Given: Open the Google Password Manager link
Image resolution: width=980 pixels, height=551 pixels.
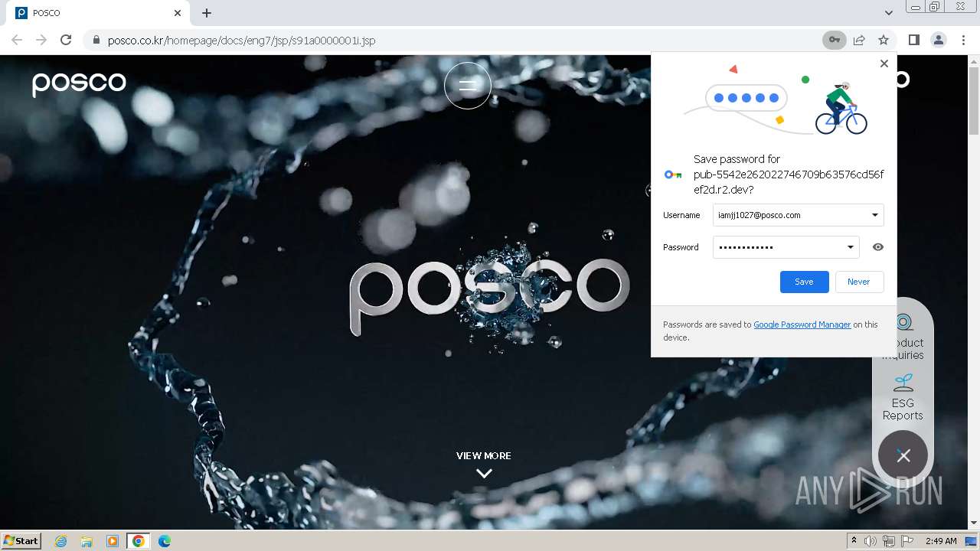Looking at the screenshot, I should 802,324.
